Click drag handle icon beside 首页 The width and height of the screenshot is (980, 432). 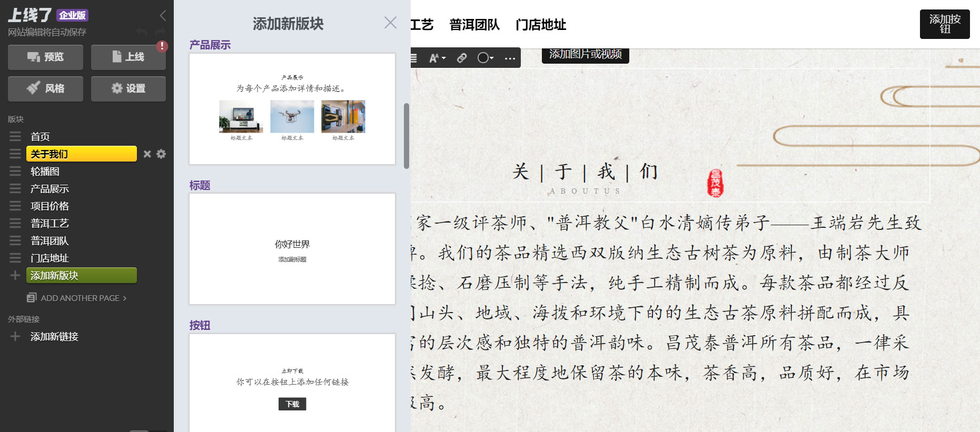(x=15, y=137)
